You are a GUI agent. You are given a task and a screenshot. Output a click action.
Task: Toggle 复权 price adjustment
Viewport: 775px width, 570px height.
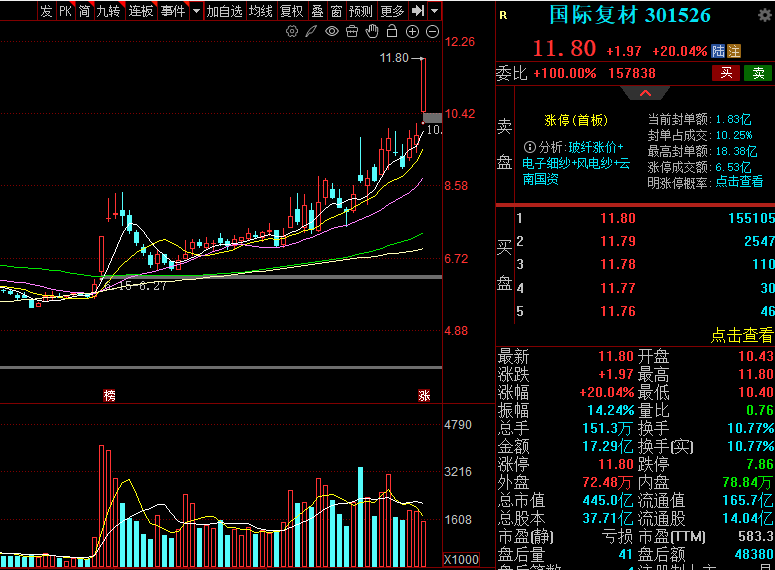tap(291, 11)
